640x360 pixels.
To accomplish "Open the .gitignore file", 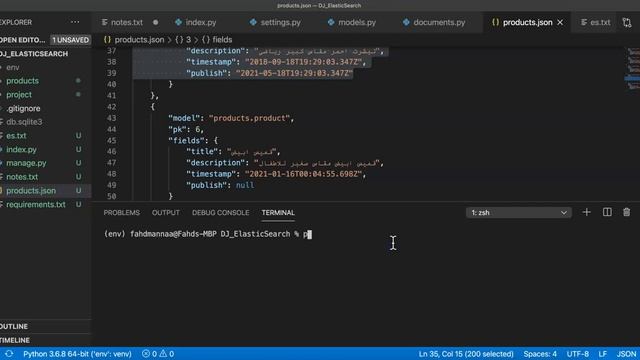I will [x=23, y=109].
